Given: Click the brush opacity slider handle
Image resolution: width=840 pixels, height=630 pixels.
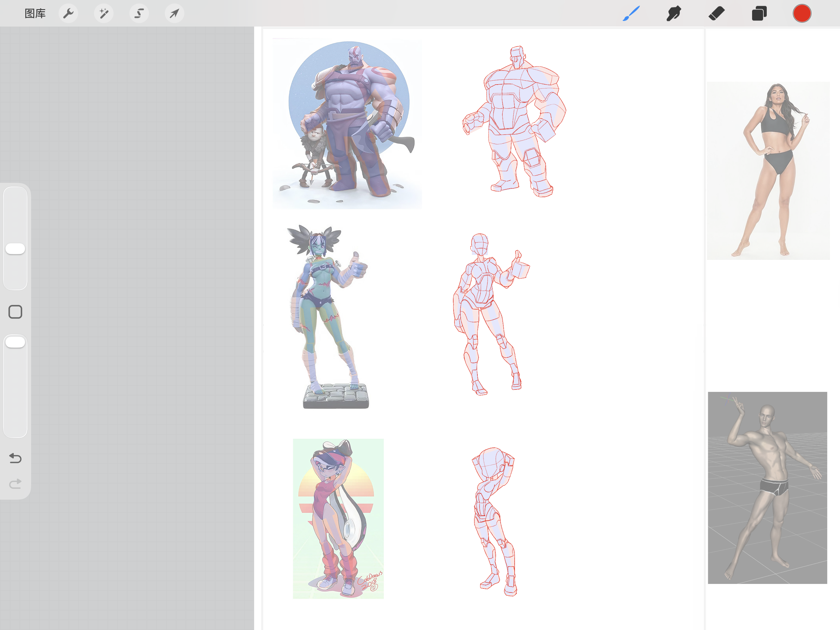Looking at the screenshot, I should click(x=15, y=342).
